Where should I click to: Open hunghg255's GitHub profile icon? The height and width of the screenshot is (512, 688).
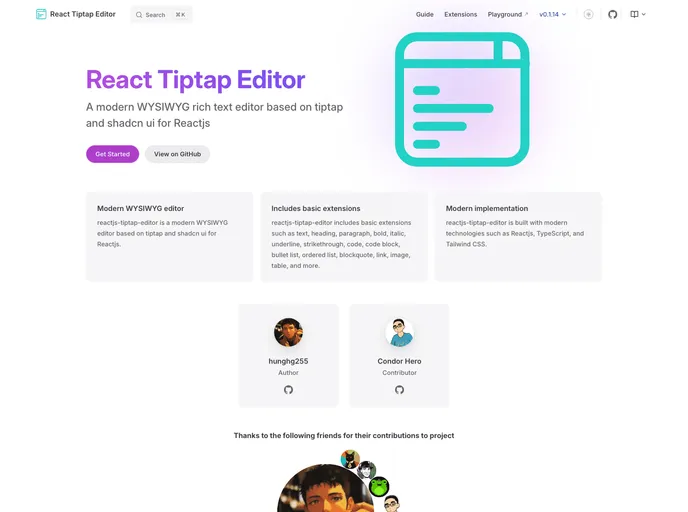point(288,390)
